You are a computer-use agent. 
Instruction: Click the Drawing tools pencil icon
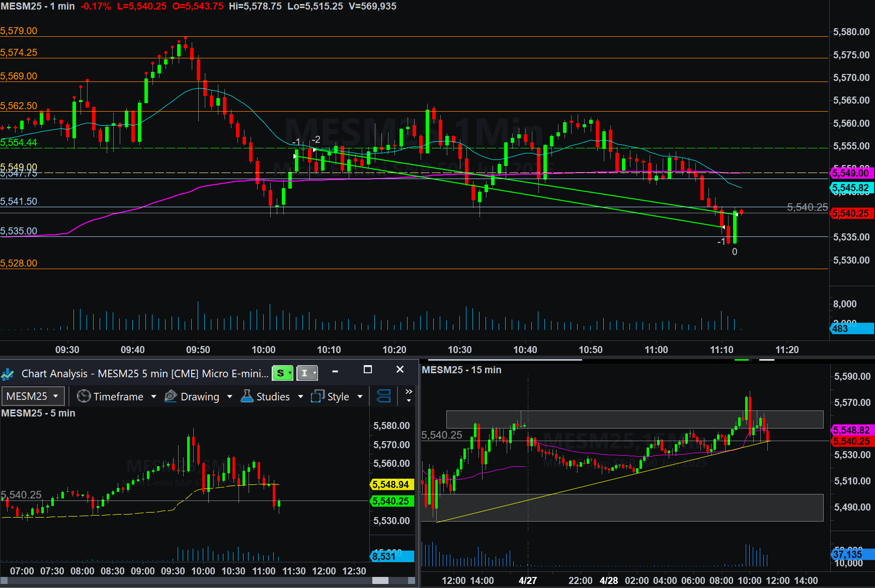tap(171, 396)
